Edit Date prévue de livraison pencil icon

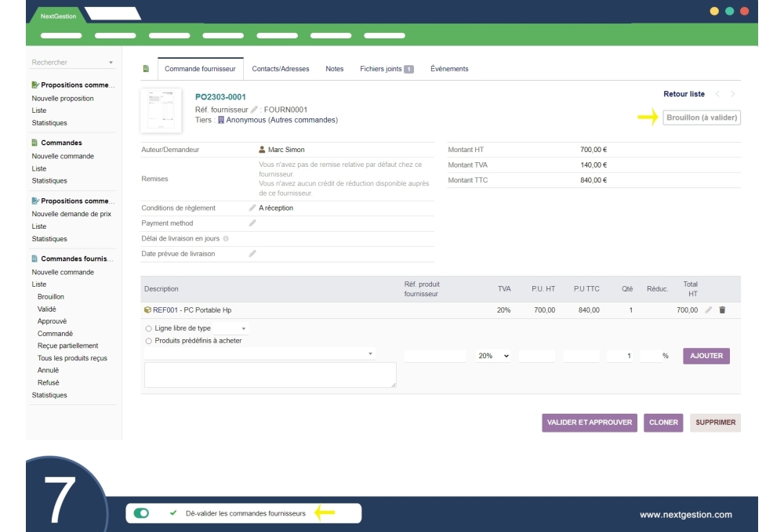click(x=252, y=254)
